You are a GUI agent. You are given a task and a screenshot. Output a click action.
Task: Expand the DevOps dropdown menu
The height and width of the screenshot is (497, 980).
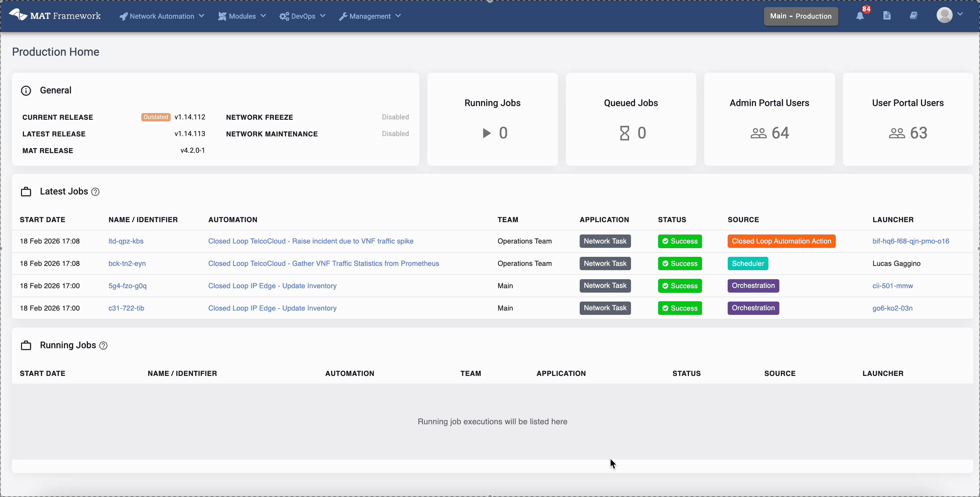pos(303,16)
